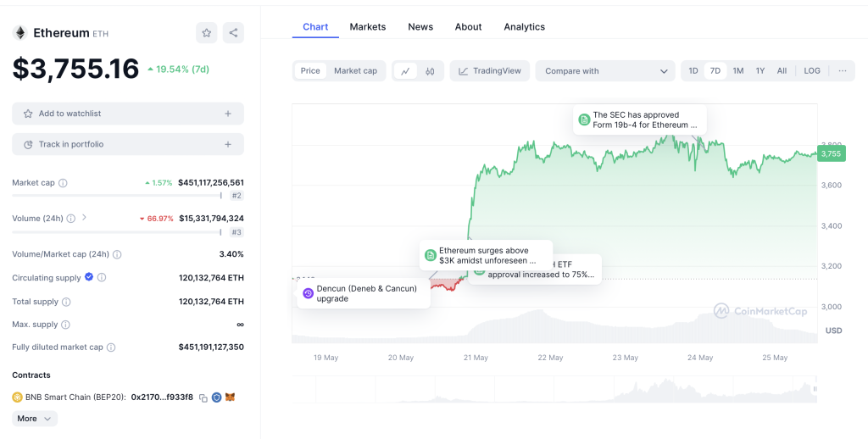Viewport: 868px width, 439px height.
Task: Set chart range to All
Action: (782, 71)
